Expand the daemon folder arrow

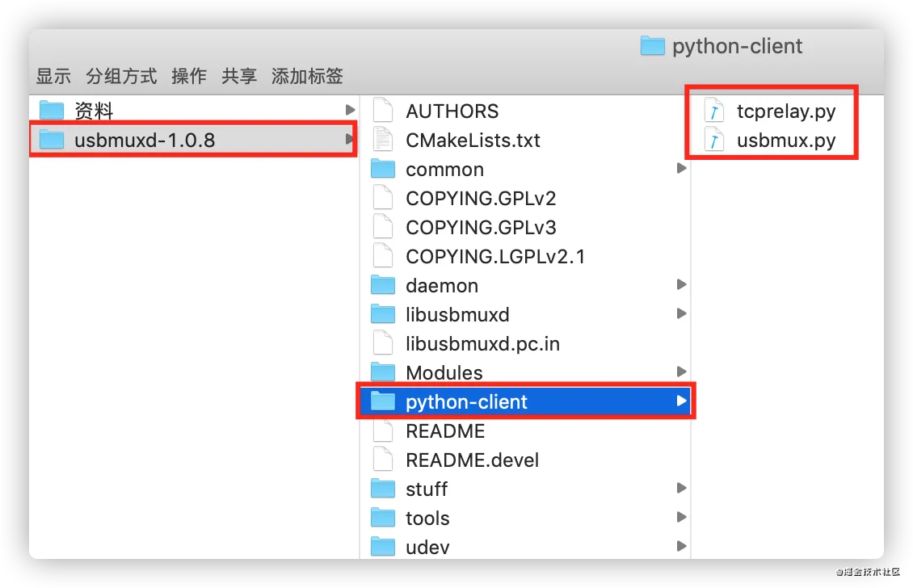coord(681,284)
